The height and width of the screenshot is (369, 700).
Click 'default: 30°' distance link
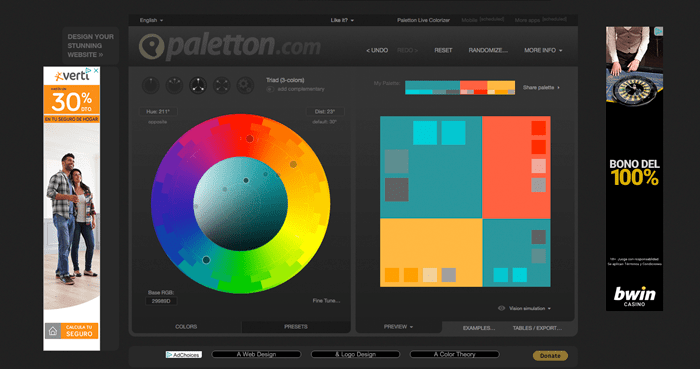point(325,122)
